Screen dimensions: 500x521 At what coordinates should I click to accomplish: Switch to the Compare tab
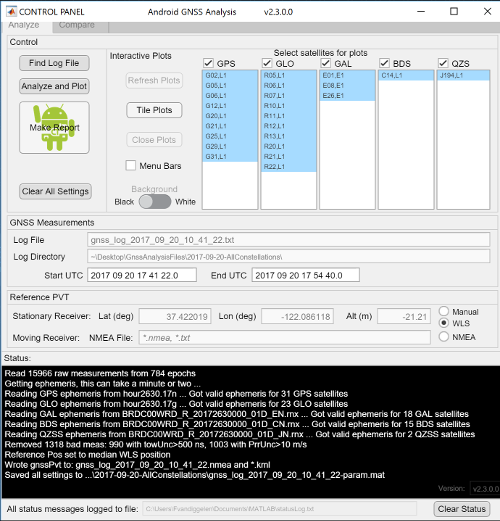pos(77,26)
